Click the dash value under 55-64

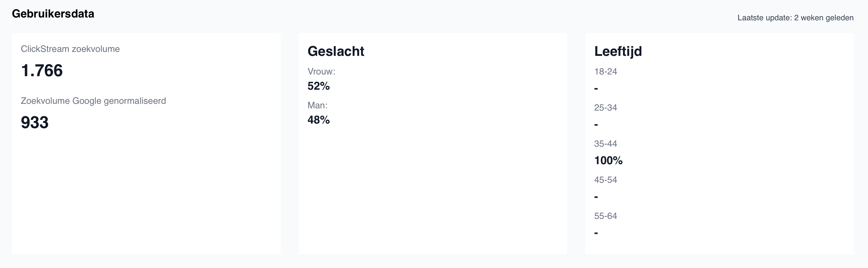596,233
